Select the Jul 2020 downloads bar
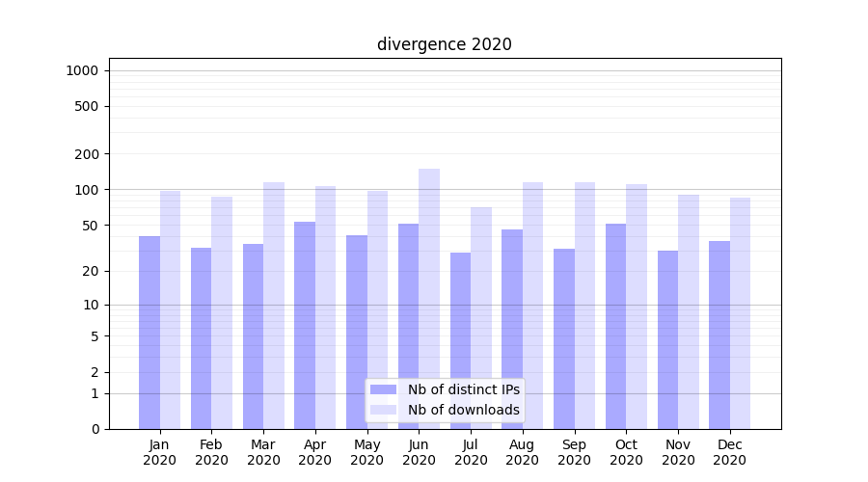The height and width of the screenshot is (482, 868). (x=481, y=318)
